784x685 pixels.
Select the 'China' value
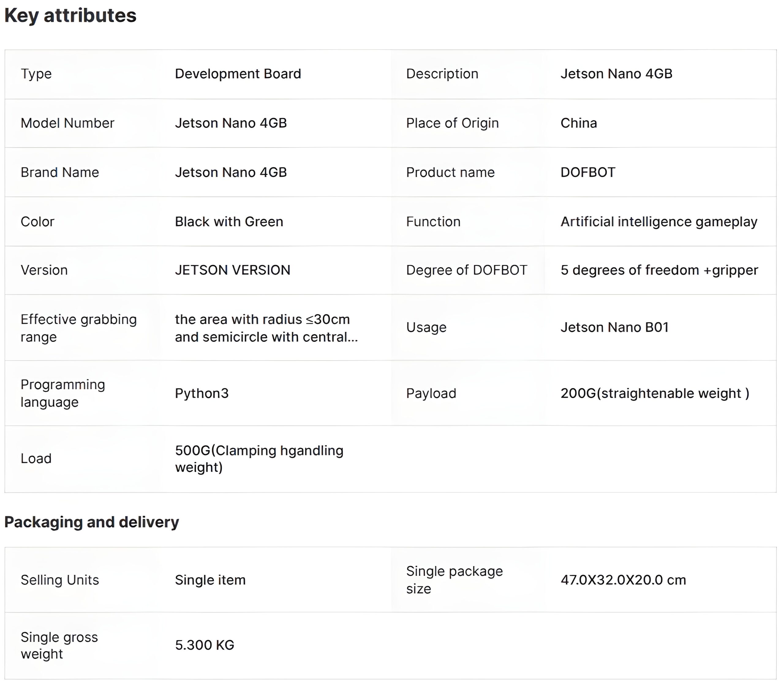point(579,123)
